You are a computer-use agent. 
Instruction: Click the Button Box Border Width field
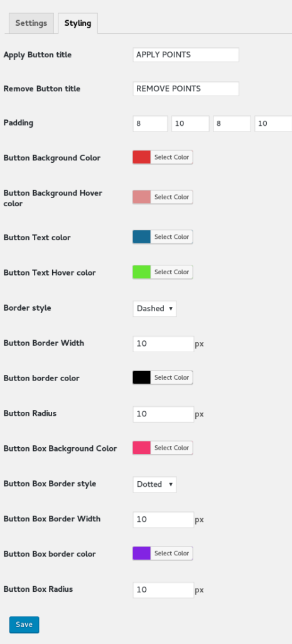(x=163, y=519)
